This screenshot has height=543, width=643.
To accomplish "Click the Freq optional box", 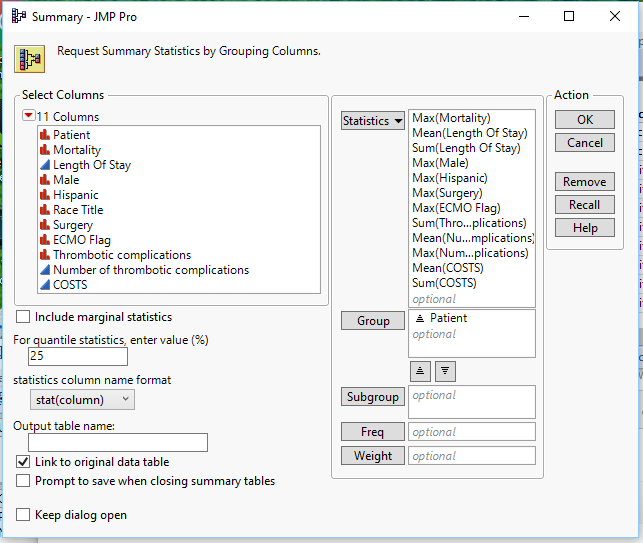I will pos(472,432).
